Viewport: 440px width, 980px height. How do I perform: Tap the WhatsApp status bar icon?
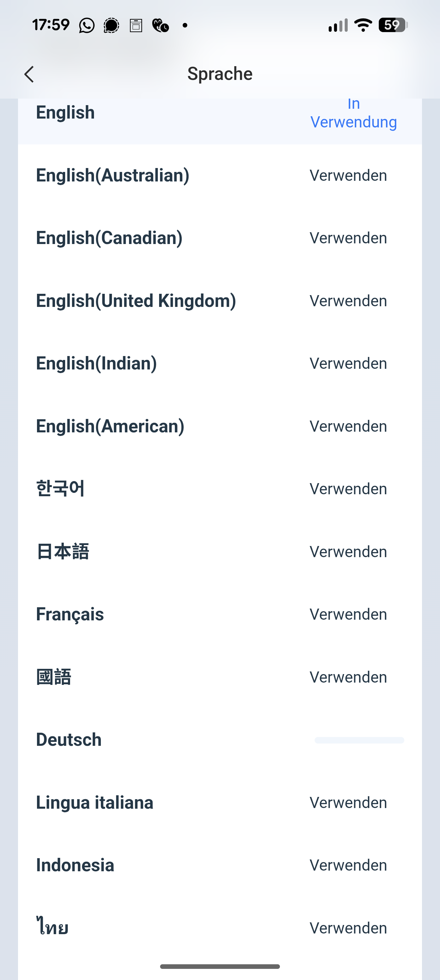tap(87, 26)
